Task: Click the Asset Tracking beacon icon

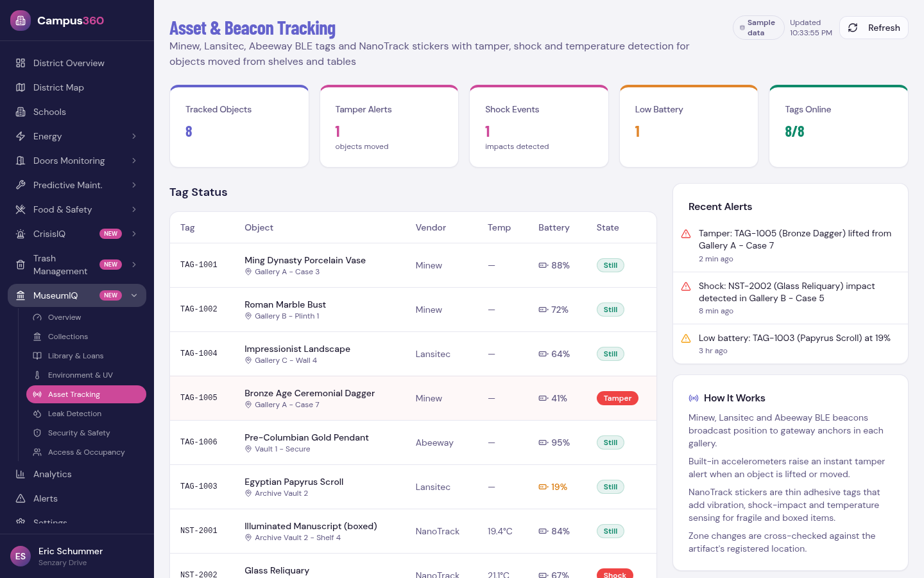Action: coord(37,394)
